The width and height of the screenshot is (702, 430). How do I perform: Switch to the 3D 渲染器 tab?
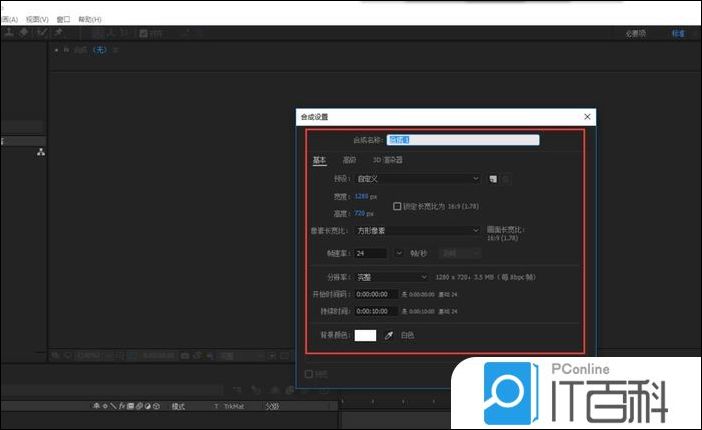point(388,160)
